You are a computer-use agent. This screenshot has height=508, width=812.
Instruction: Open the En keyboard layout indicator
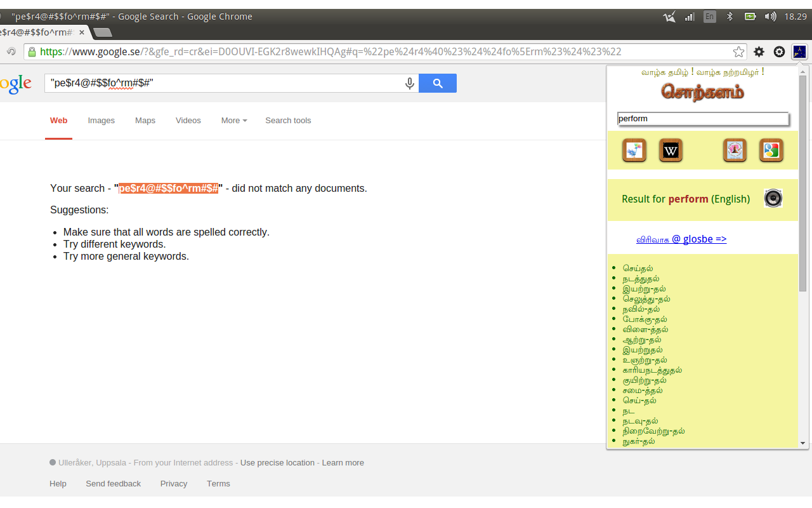(x=710, y=17)
